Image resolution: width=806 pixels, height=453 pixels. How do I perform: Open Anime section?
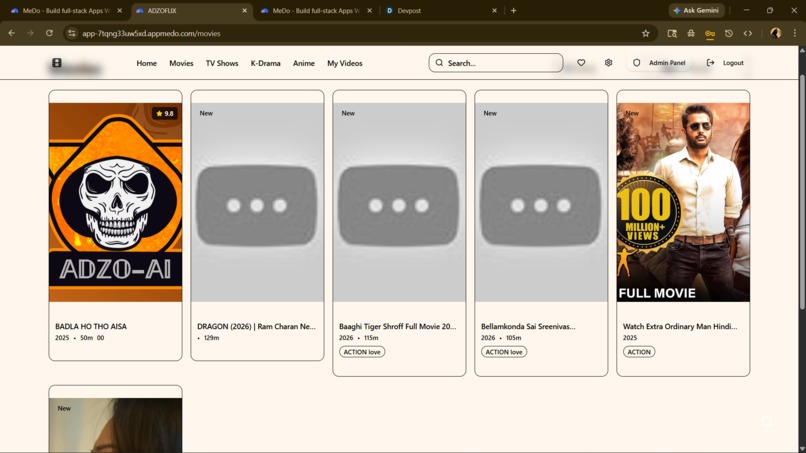(304, 63)
